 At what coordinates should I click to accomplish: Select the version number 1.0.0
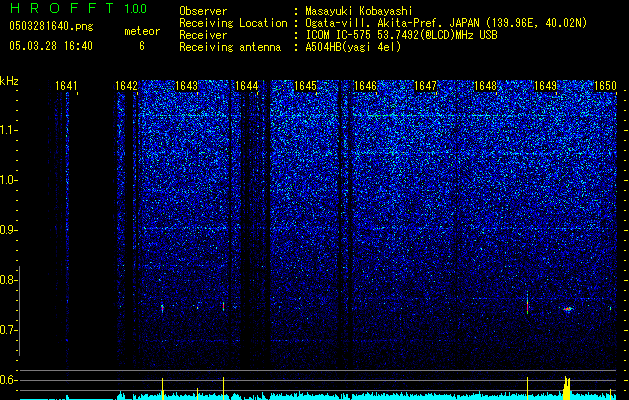pyautogui.click(x=135, y=8)
